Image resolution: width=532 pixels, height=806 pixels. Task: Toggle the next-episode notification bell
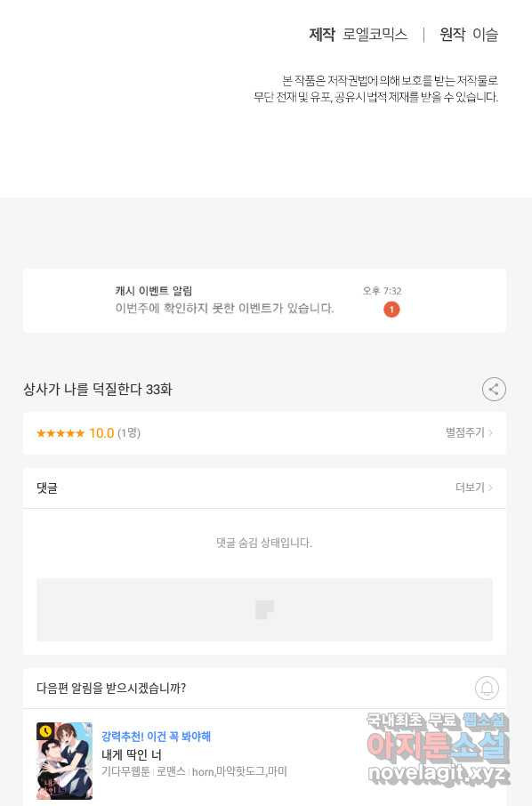(487, 688)
